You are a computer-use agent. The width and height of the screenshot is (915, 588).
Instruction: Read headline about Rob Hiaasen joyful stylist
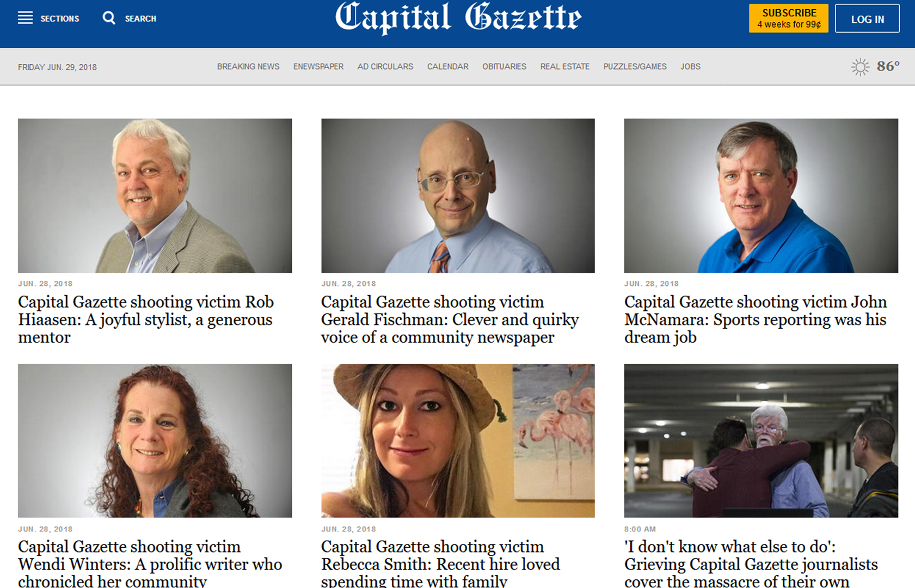point(146,320)
